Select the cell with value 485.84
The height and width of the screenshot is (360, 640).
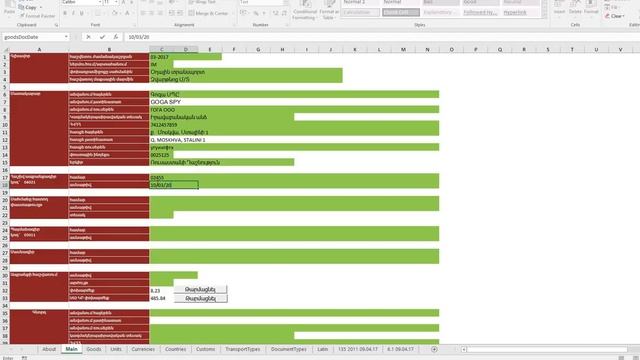(x=161, y=298)
